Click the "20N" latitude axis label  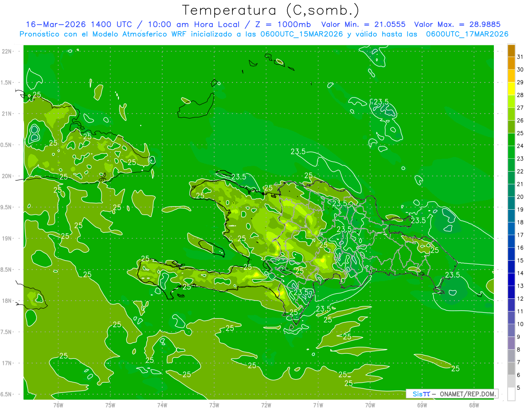[8, 176]
